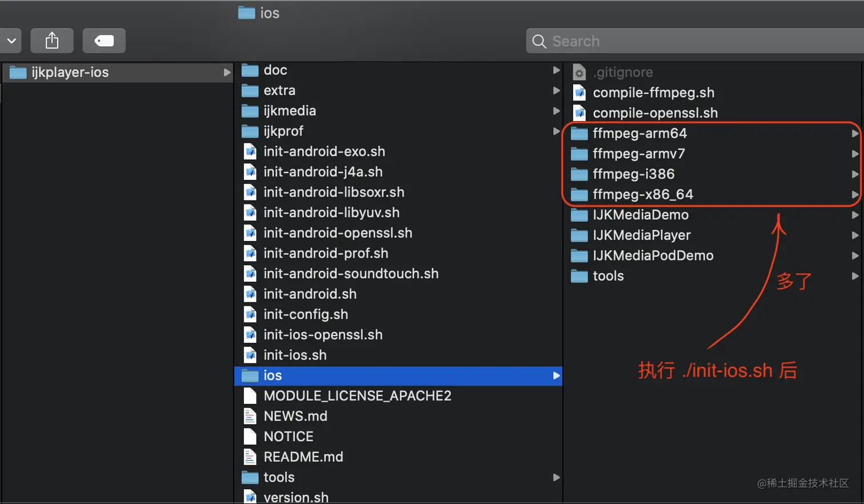Click the tools folder icon in middle column
This screenshot has width=864, height=504.
pos(250,477)
